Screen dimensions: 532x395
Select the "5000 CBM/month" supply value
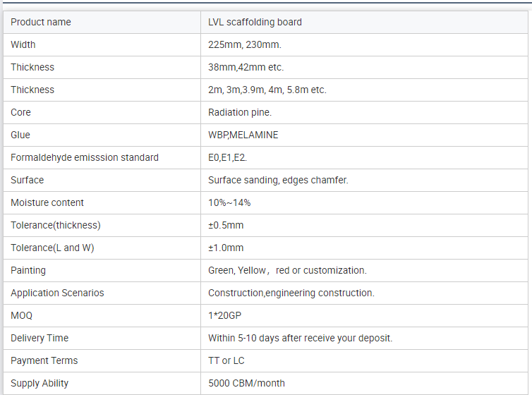point(246,383)
